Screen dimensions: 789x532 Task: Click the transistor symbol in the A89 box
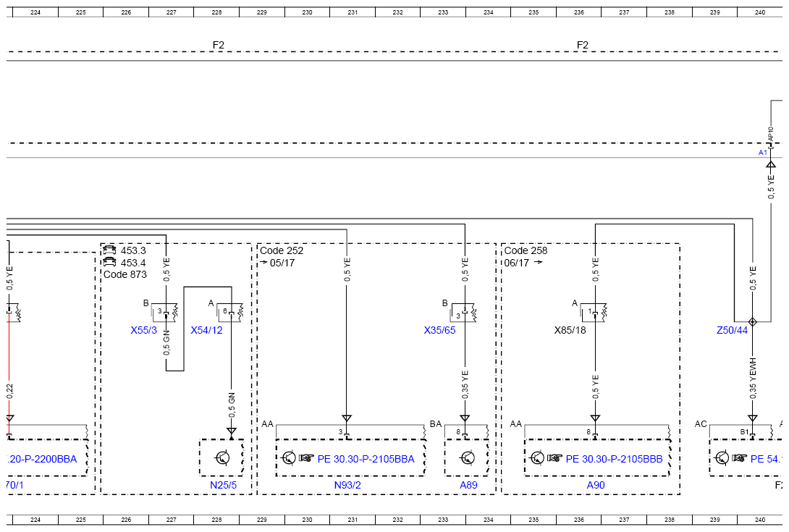468,457
